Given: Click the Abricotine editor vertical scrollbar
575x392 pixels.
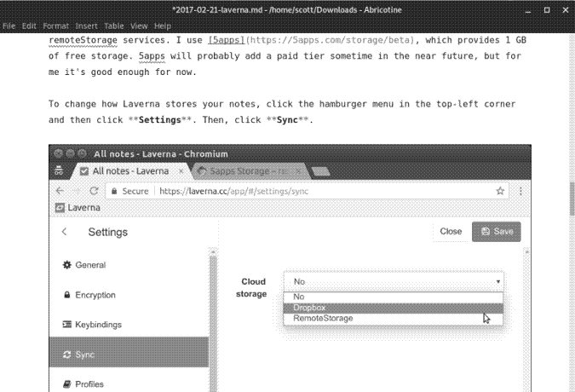Looking at the screenshot, I should pos(572,199).
